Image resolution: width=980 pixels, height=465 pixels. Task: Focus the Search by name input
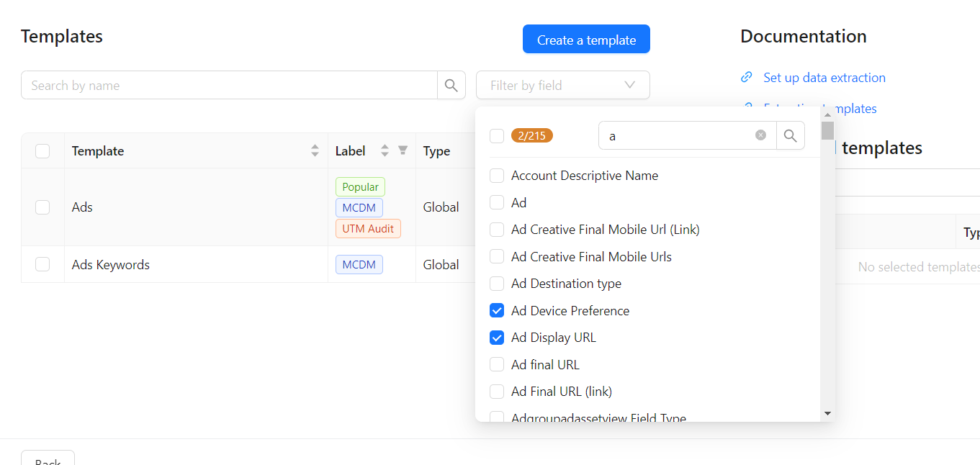click(x=229, y=86)
